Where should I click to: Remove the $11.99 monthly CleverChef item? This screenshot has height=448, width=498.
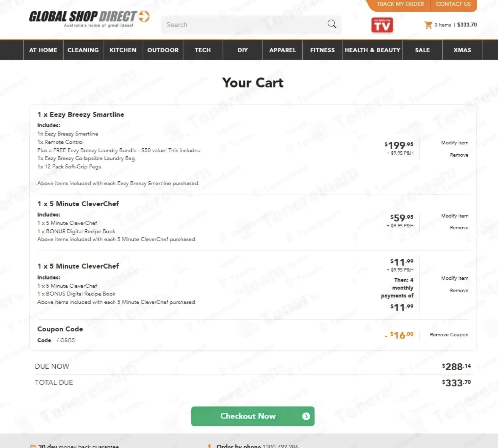coord(459,290)
